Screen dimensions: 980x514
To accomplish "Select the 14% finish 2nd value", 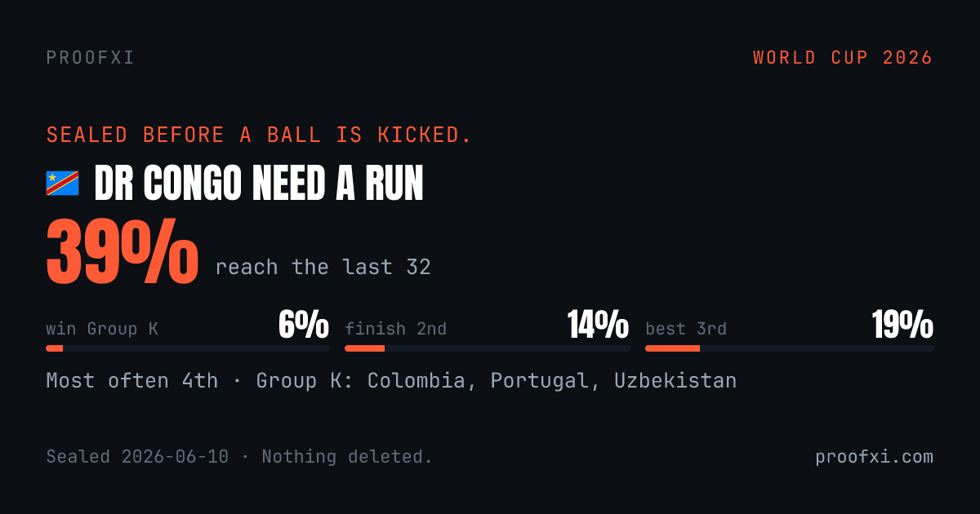I will coord(599,326).
